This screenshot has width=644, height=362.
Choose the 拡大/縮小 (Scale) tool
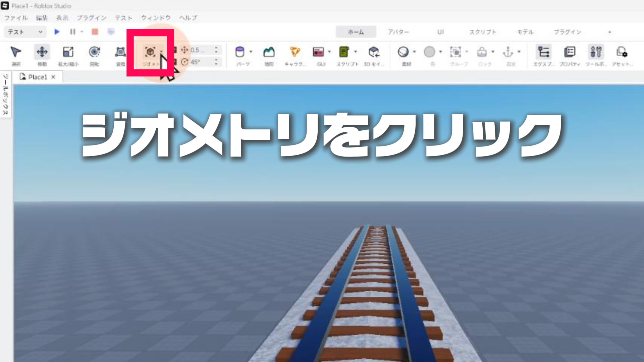tap(68, 52)
